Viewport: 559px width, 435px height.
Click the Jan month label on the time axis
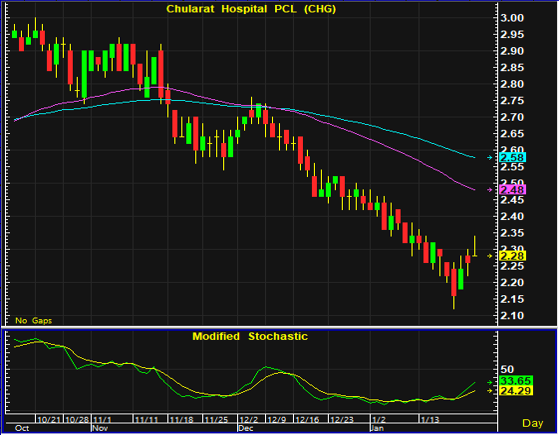(x=378, y=428)
